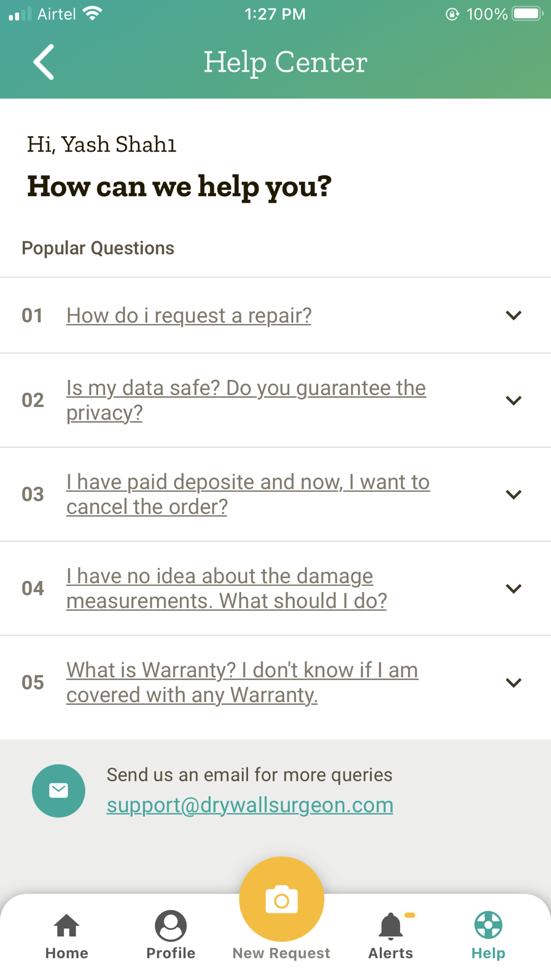Screen dimensions: 551x980
Task: Expand the Warranty question chevron
Action: point(514,683)
